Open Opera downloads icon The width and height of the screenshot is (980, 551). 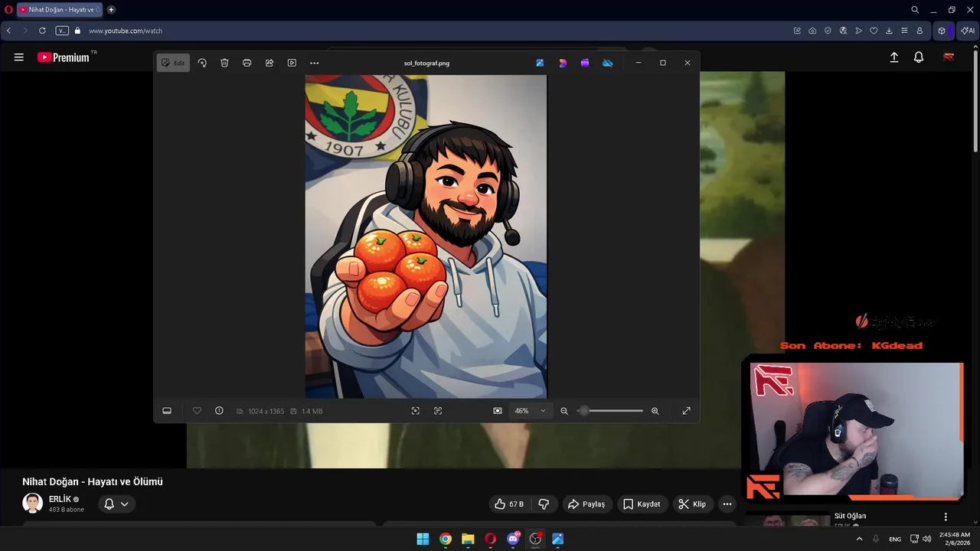889,31
